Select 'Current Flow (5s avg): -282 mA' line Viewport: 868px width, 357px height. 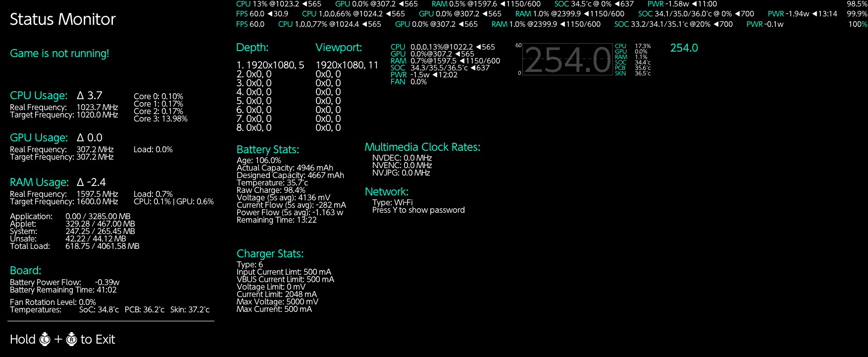click(291, 205)
